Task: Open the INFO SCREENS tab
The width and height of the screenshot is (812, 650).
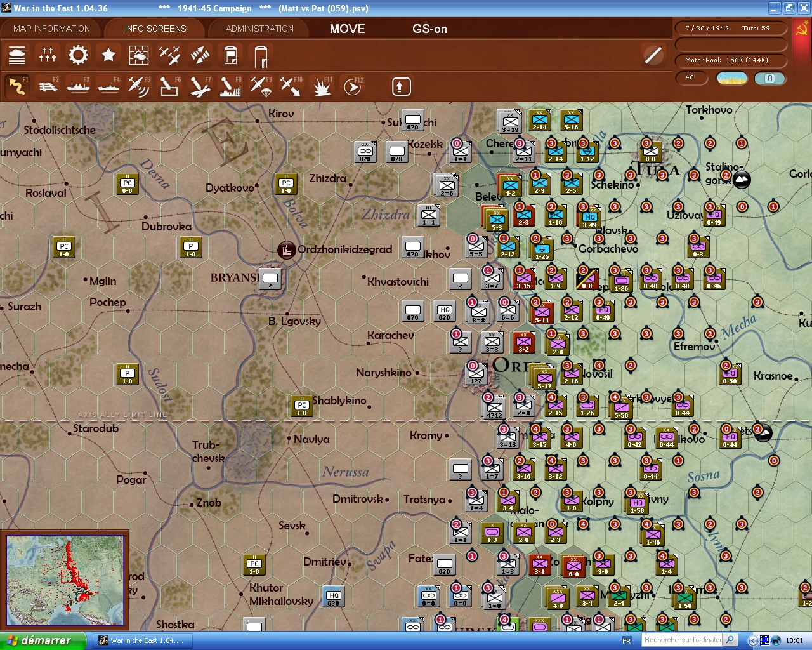Action: tap(155, 29)
